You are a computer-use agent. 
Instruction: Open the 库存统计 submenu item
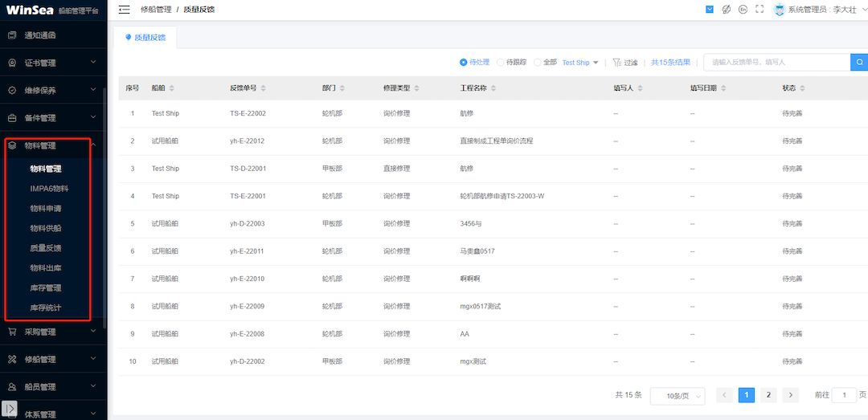pos(45,308)
